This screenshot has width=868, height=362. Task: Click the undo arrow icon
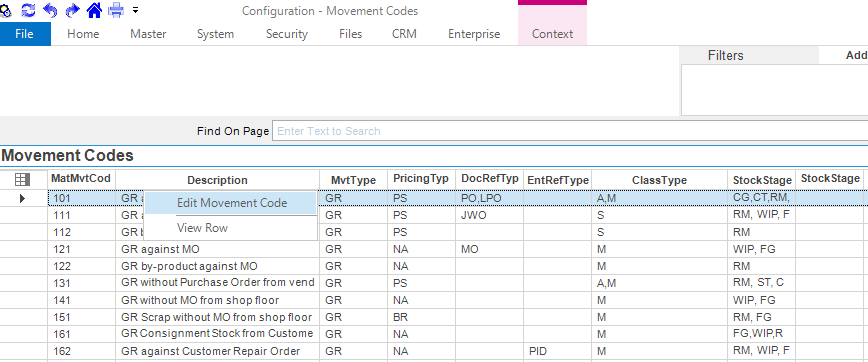(50, 10)
